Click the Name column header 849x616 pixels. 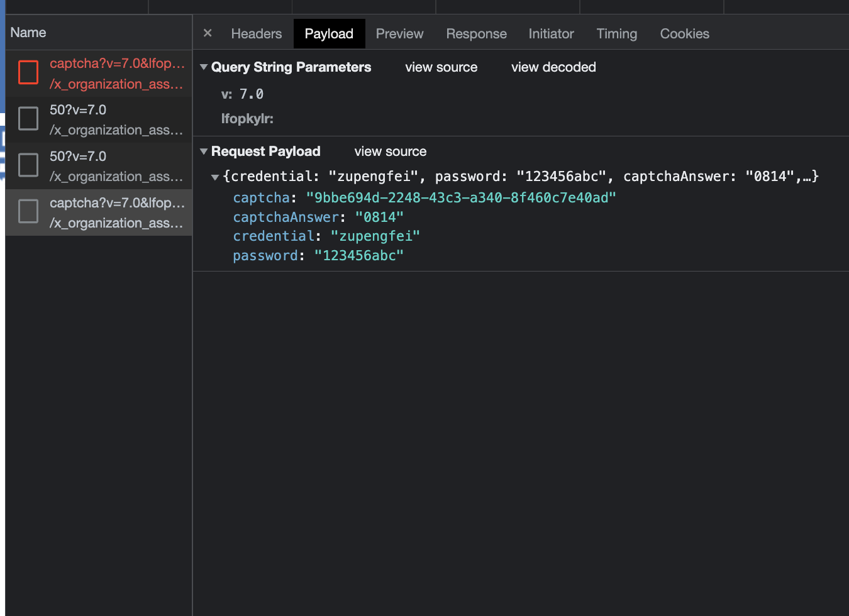(28, 33)
